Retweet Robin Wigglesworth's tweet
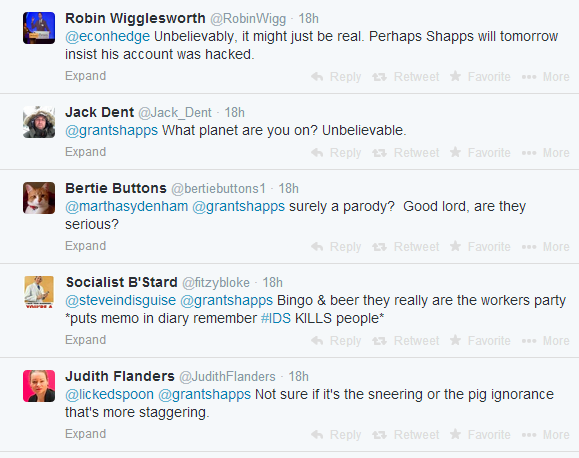Viewport: 579px width, 458px height. tap(405, 77)
